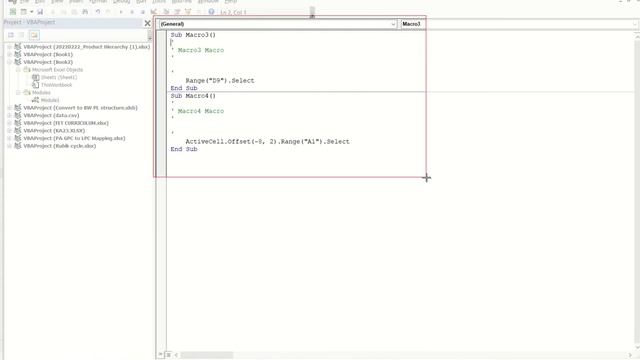Click the View Microsoft Excel toolbar icon
640x360 pixels.
[x=13, y=12]
